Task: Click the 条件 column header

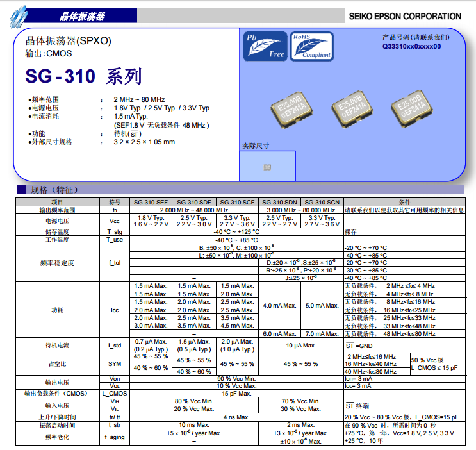Action: pyautogui.click(x=404, y=202)
